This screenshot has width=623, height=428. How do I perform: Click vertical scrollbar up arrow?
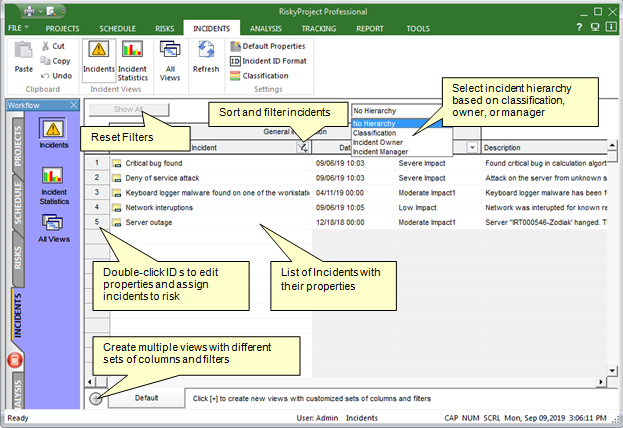(612, 145)
